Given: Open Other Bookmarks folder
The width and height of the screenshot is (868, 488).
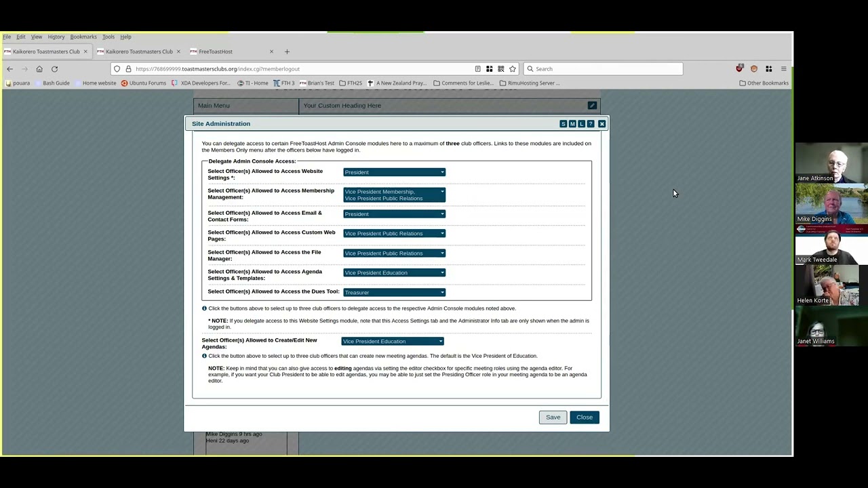Looking at the screenshot, I should tap(764, 83).
